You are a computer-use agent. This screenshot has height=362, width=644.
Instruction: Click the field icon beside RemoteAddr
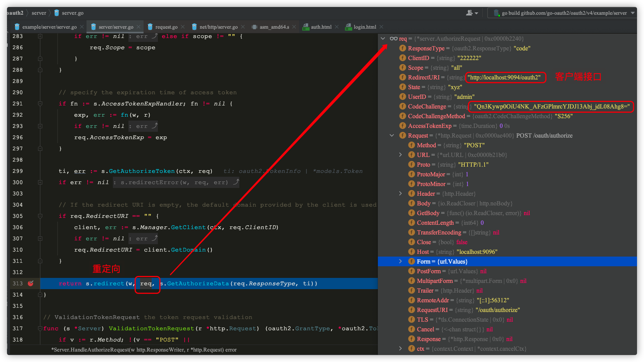412,300
